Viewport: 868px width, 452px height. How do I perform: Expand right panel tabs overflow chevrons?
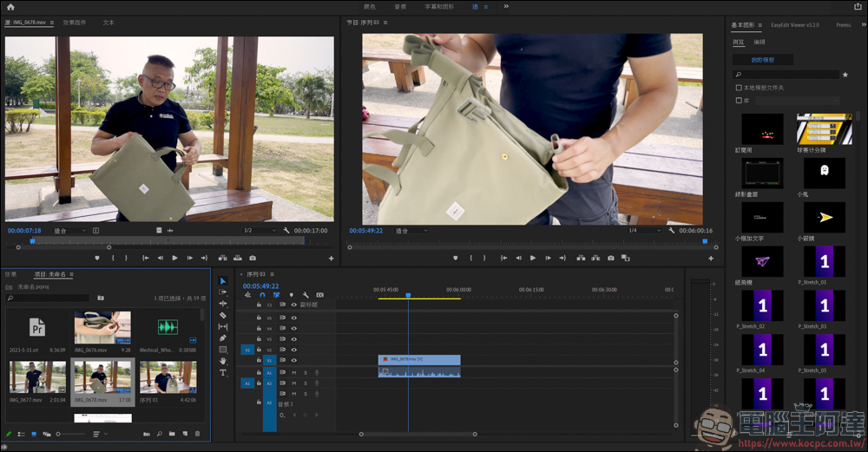[x=863, y=25]
